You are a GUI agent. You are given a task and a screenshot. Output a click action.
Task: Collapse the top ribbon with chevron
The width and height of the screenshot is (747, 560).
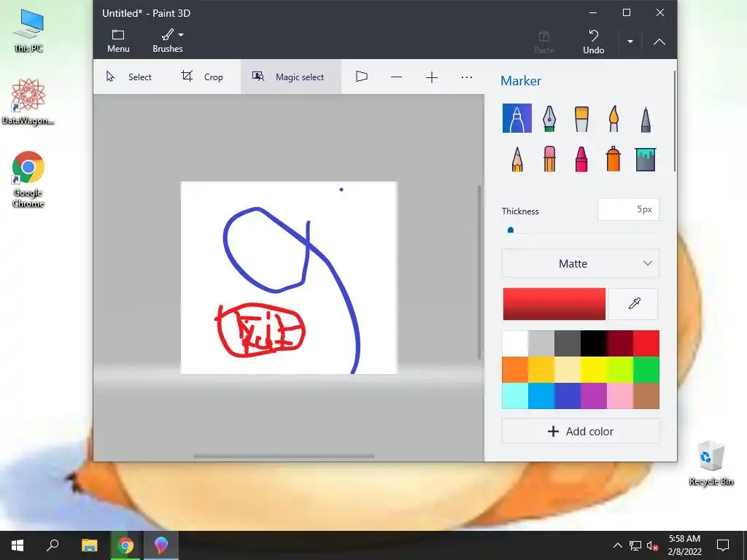point(659,42)
